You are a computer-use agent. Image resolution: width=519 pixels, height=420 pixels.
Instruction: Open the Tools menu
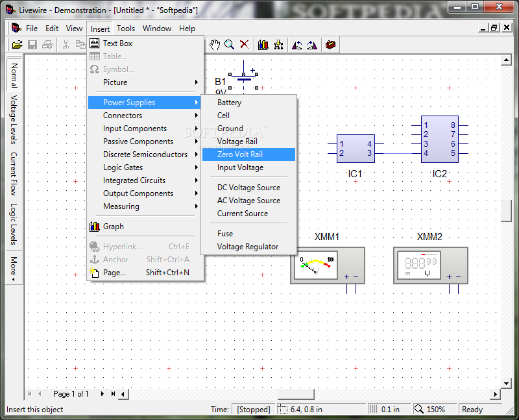(x=126, y=29)
